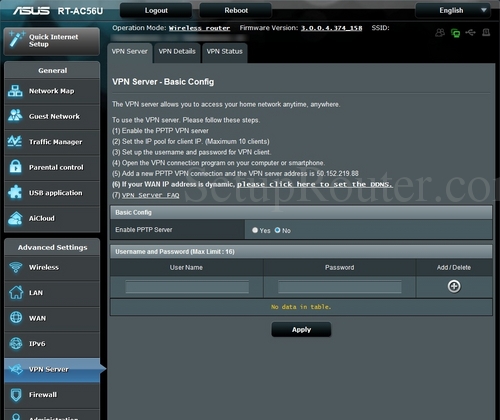Click the VPN Server sidebar icon
The height and width of the screenshot is (420, 500).
pyautogui.click(x=16, y=369)
